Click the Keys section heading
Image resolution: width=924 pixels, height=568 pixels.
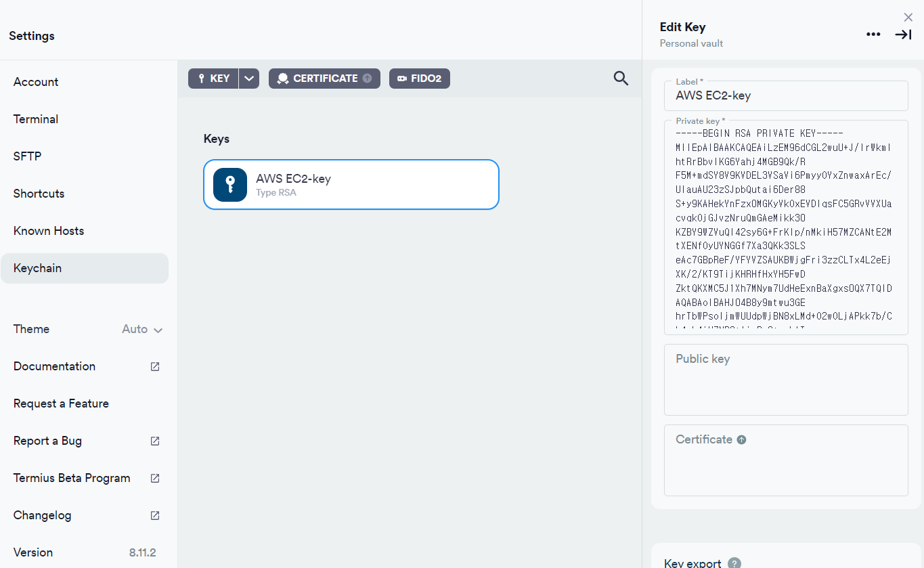[x=217, y=139]
